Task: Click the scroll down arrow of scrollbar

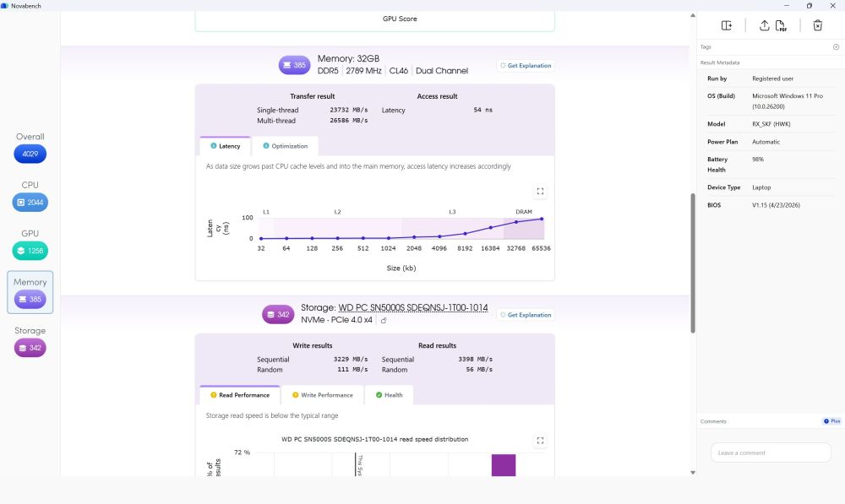Action: [x=693, y=473]
